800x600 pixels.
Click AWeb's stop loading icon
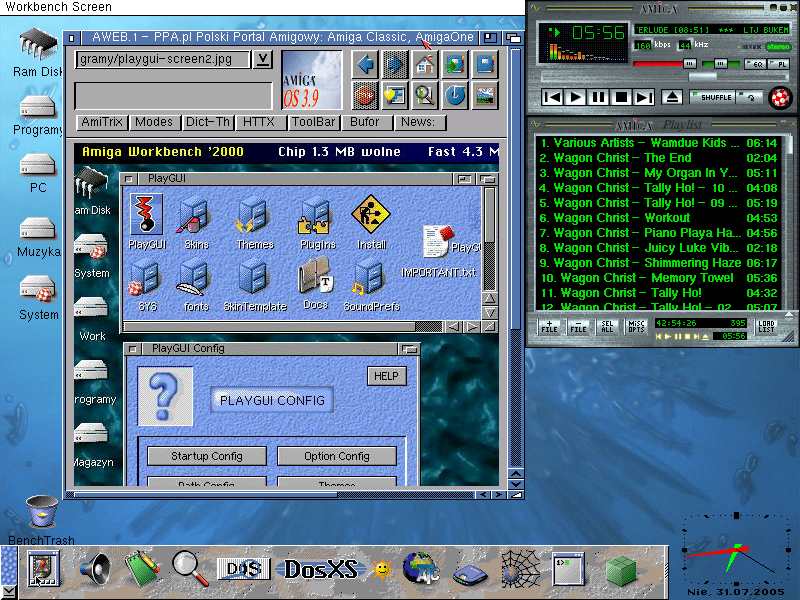[x=365, y=95]
